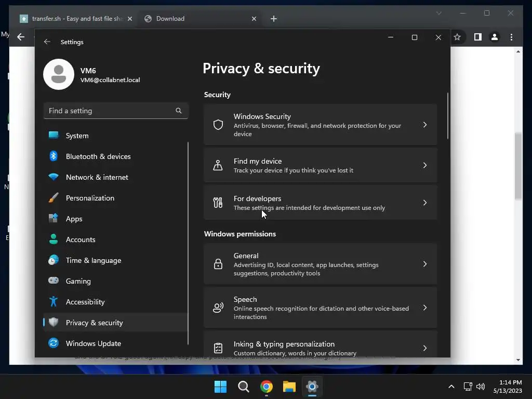Click the search magnifier in Find a setting
532x399 pixels.
179,111
